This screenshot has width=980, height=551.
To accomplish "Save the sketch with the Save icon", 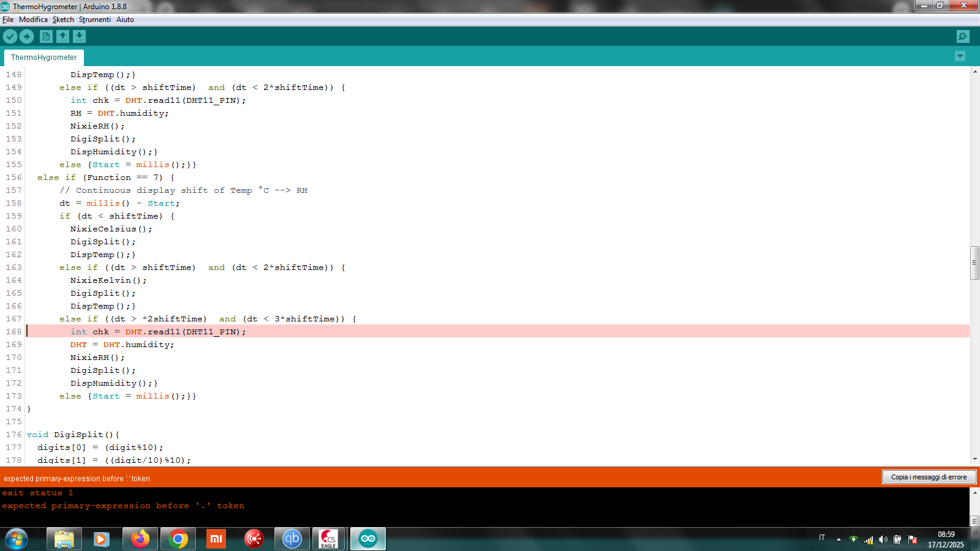I will click(79, 37).
